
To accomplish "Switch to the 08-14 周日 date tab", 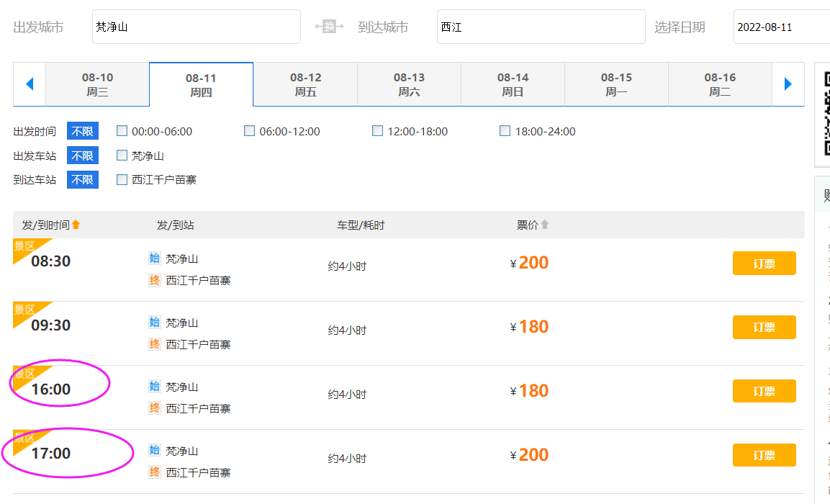I will [x=513, y=84].
